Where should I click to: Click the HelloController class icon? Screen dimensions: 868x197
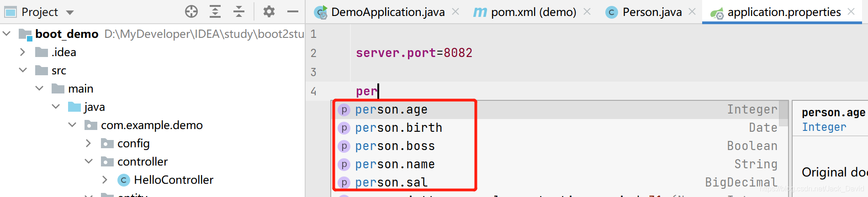tap(123, 180)
